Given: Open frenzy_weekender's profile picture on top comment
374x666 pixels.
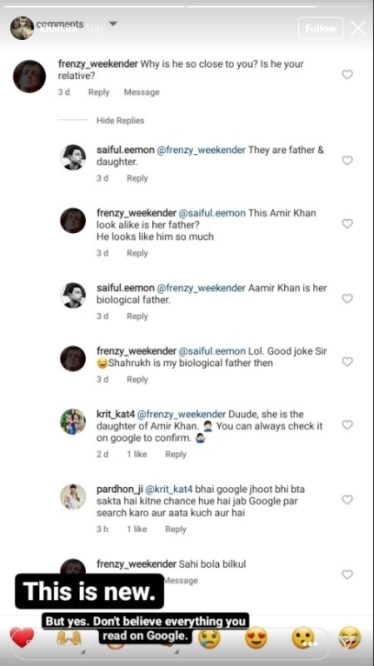Looking at the screenshot, I should 29,76.
